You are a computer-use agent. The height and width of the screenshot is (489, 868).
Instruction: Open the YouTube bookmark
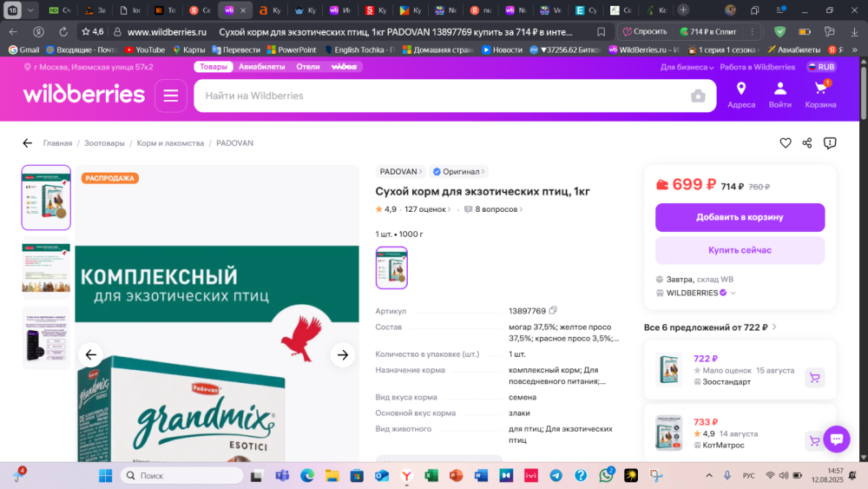pos(145,50)
